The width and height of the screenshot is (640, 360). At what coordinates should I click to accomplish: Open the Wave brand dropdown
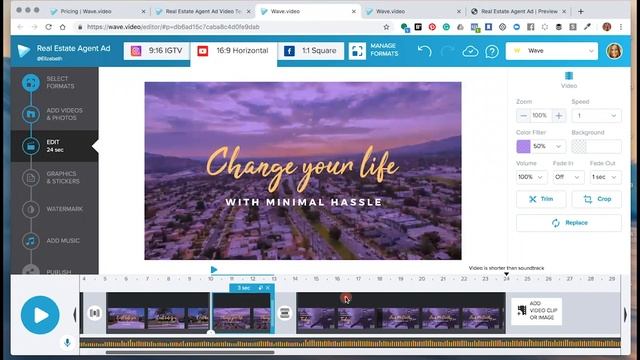click(x=552, y=51)
